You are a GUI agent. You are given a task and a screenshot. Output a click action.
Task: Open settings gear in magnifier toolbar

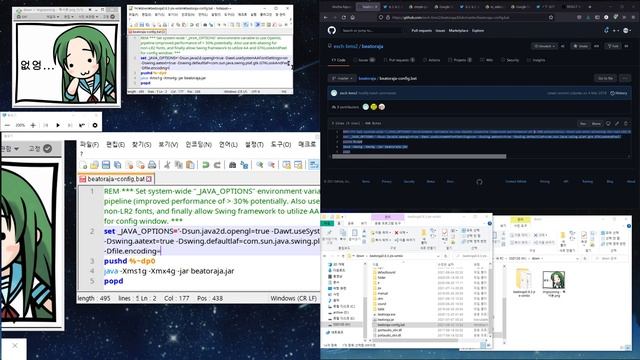click(95, 125)
